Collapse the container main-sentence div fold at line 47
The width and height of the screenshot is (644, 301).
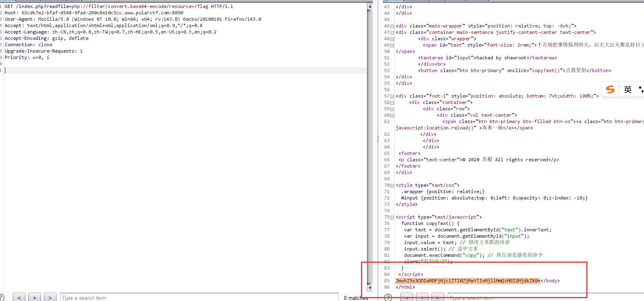coord(392,33)
